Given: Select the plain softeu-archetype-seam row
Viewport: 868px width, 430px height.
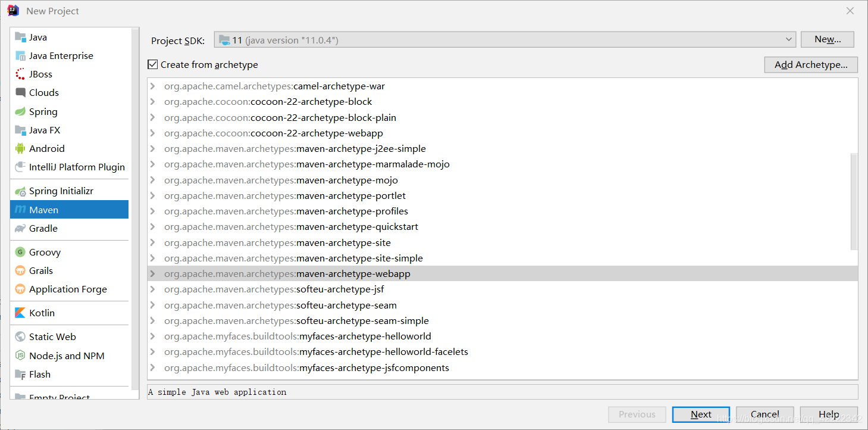Looking at the screenshot, I should click(x=503, y=305).
